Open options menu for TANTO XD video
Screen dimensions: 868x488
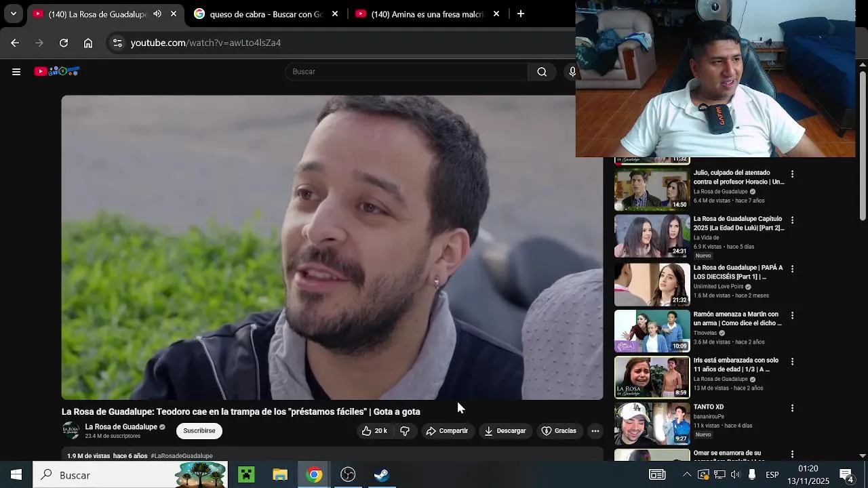pyautogui.click(x=792, y=408)
